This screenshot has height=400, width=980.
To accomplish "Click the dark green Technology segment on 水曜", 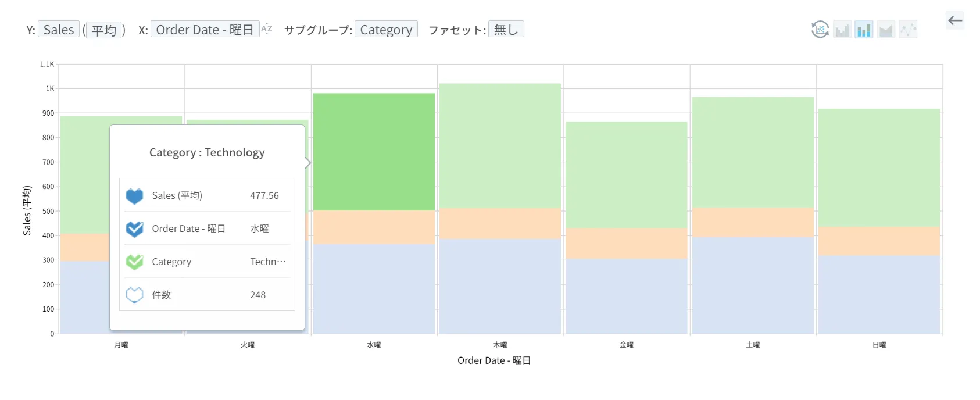I will click(374, 152).
